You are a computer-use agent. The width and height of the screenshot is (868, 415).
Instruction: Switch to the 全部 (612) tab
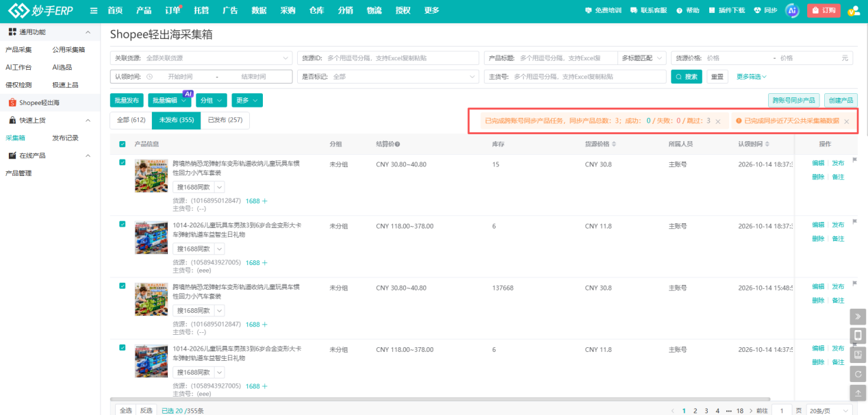click(131, 121)
